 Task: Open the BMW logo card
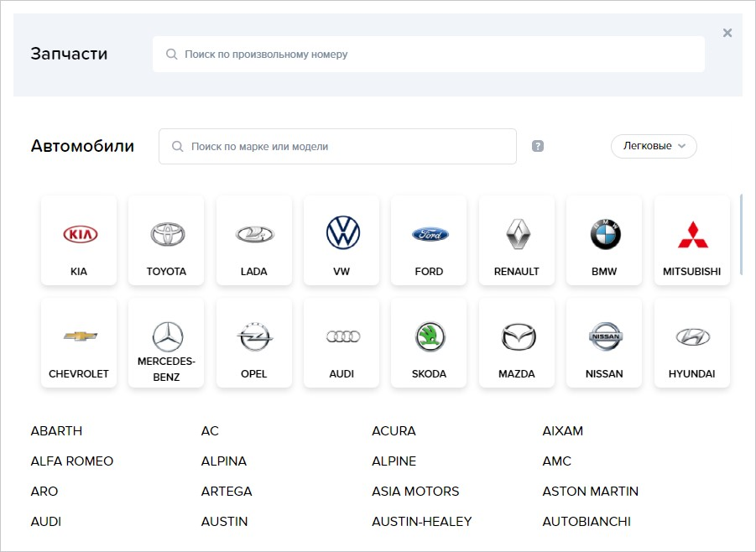pyautogui.click(x=604, y=240)
